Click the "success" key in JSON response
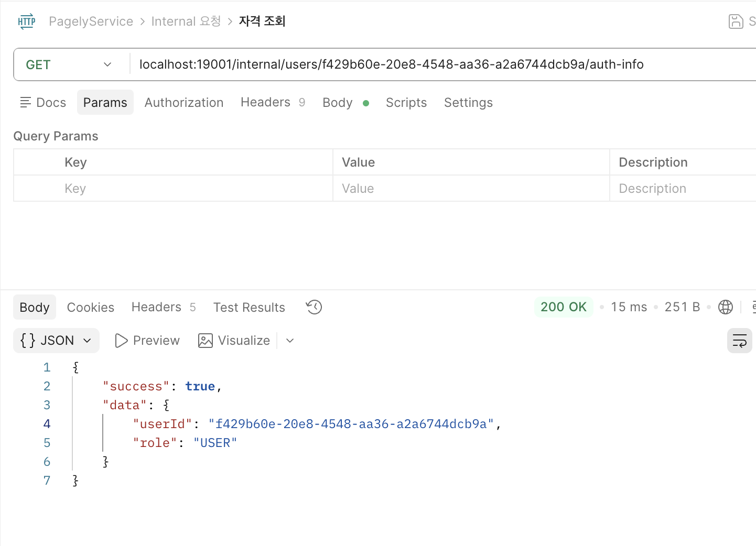 point(136,387)
